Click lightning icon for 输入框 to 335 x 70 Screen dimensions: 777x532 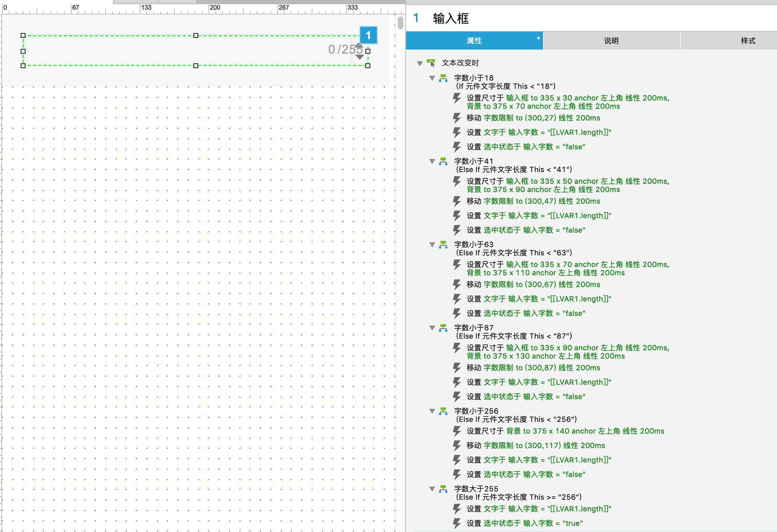(x=457, y=265)
